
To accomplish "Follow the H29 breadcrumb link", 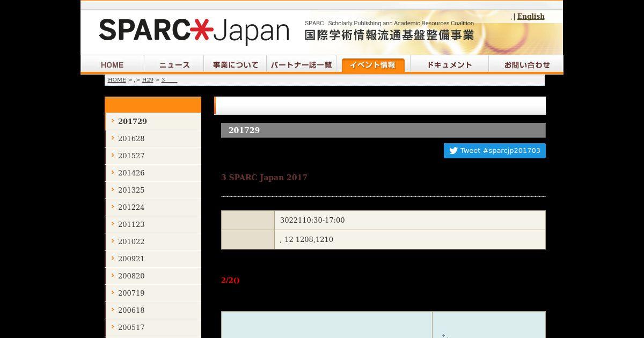I will pyautogui.click(x=148, y=79).
